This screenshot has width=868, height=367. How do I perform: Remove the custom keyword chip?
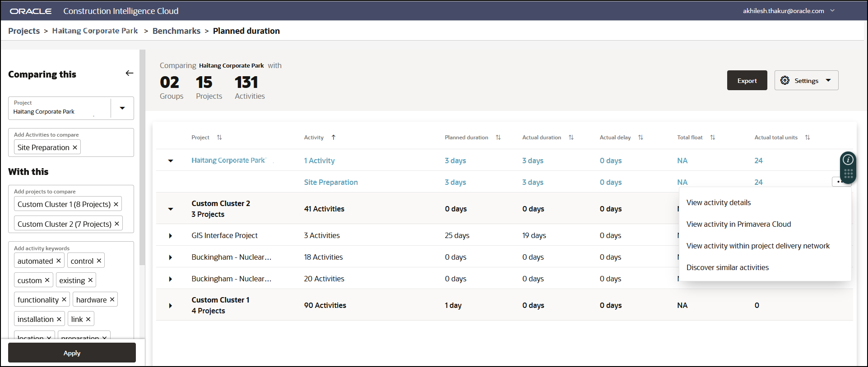[x=47, y=280]
